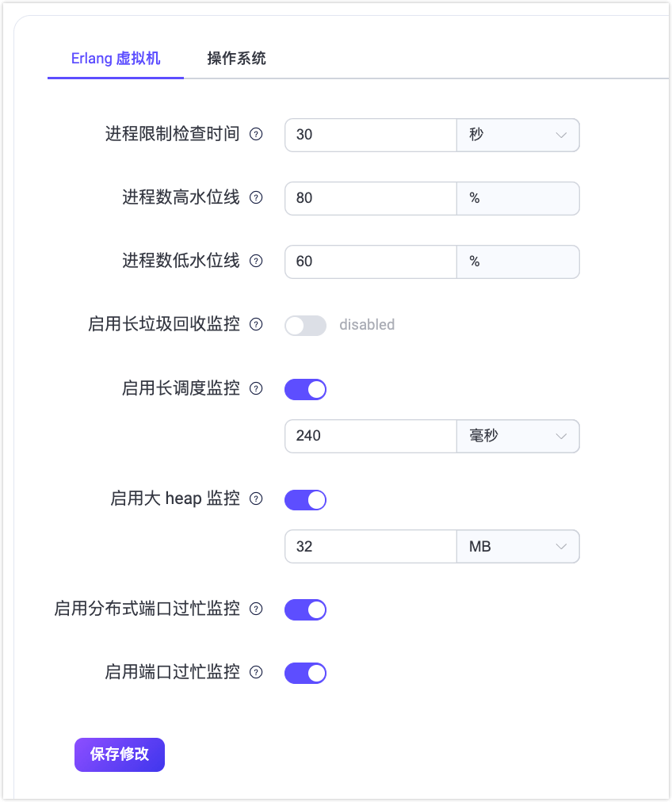Click help icon next to 启用端口过忙监控

pyautogui.click(x=256, y=673)
